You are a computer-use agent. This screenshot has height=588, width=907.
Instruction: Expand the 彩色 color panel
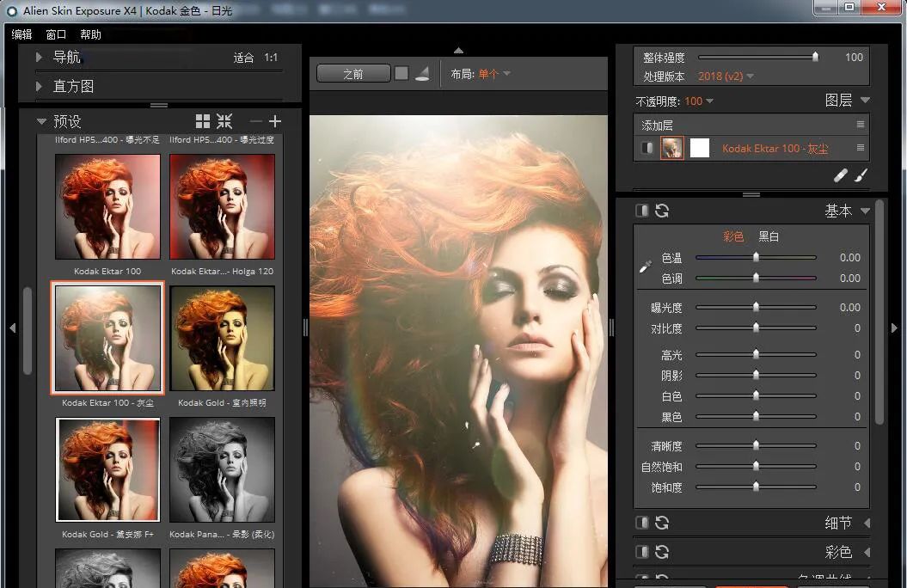[x=867, y=552]
